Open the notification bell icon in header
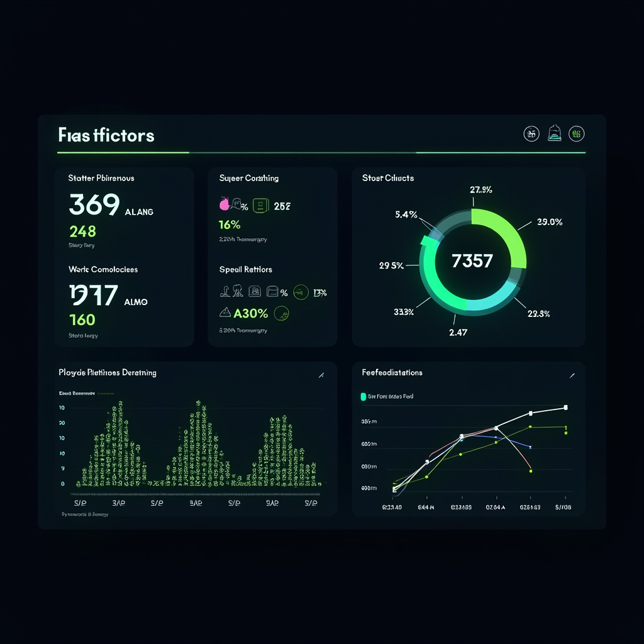The width and height of the screenshot is (644, 644). [x=554, y=133]
